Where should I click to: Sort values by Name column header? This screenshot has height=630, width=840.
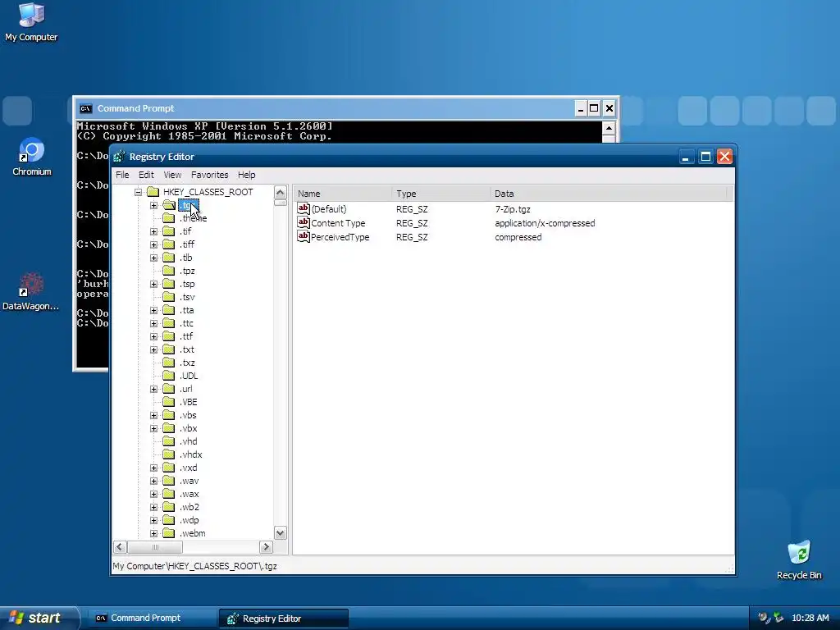[x=342, y=194]
